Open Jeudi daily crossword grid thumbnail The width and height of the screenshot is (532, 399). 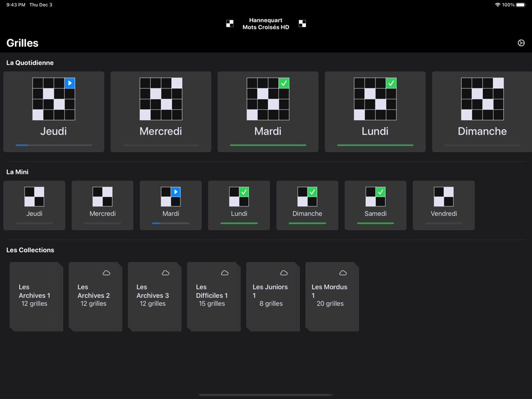click(x=54, y=99)
